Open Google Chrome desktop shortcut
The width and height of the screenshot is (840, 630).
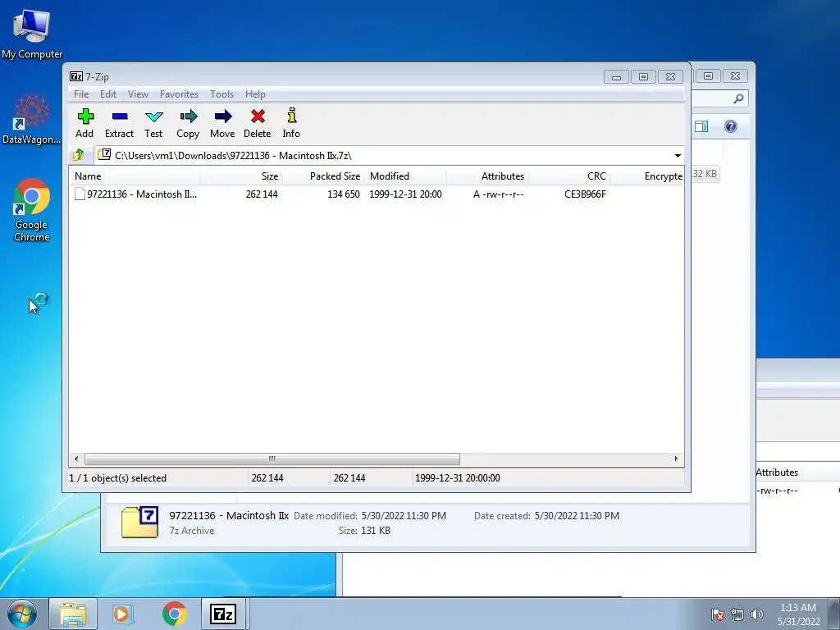(x=32, y=210)
